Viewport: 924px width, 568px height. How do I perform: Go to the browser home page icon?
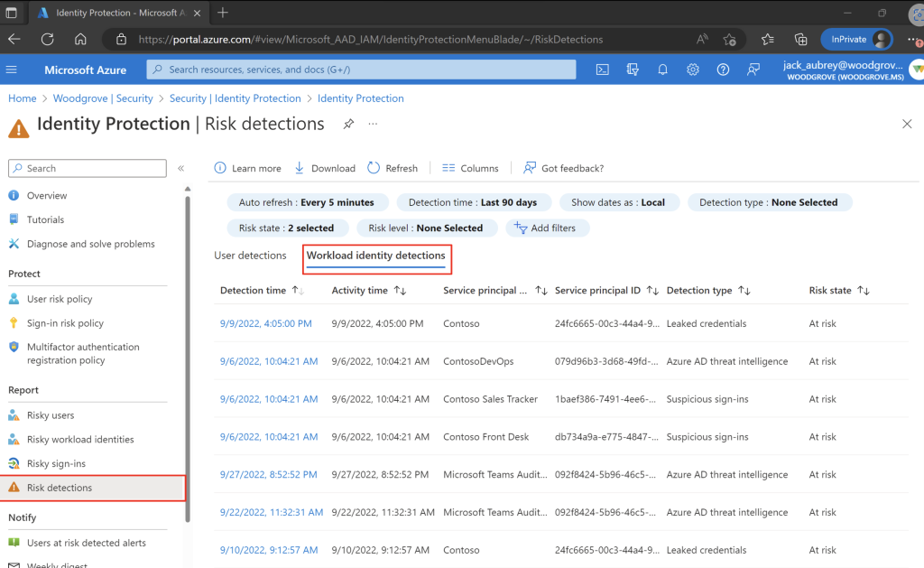pyautogui.click(x=80, y=40)
